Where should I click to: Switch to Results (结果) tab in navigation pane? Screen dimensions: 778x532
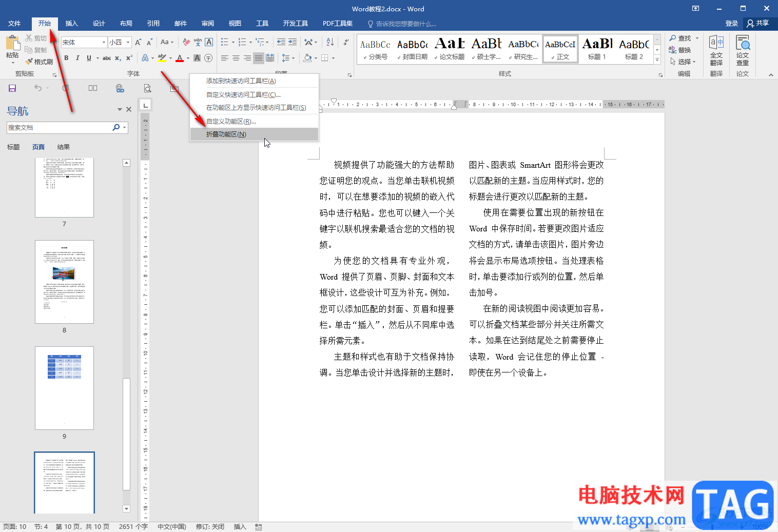[x=64, y=147]
